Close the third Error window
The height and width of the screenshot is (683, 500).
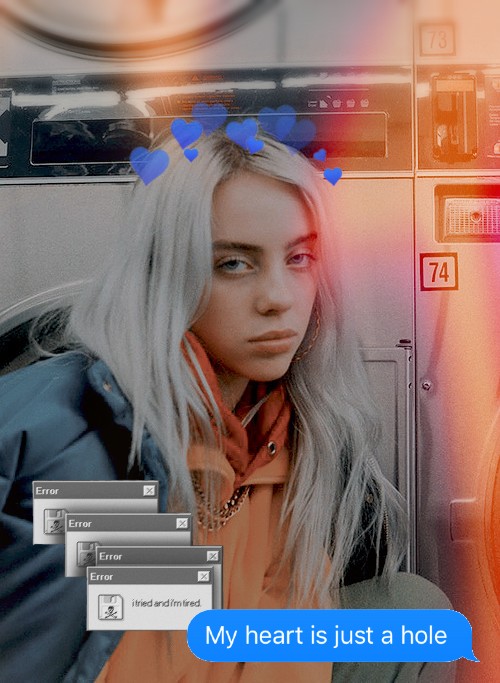[213, 556]
